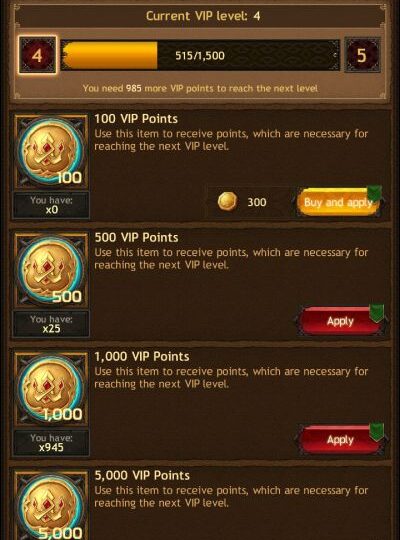
Task: Click the level 5 badge icon
Action: [362, 55]
